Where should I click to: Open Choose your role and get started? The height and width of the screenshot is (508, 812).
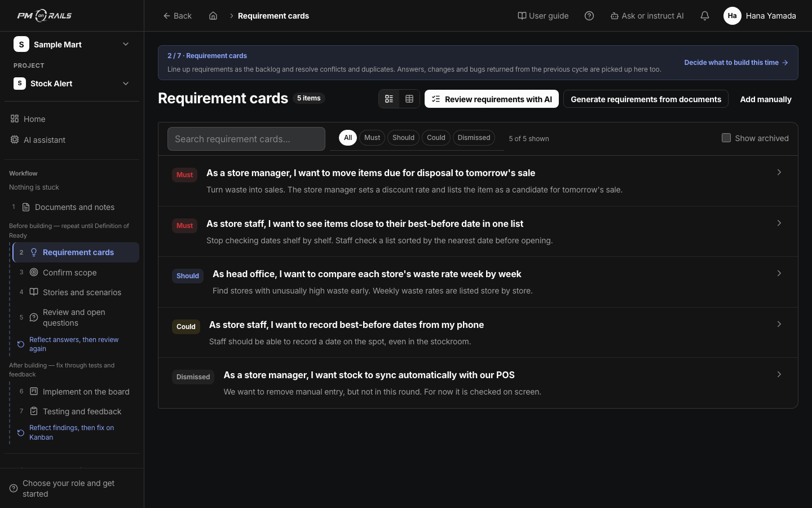click(x=72, y=488)
